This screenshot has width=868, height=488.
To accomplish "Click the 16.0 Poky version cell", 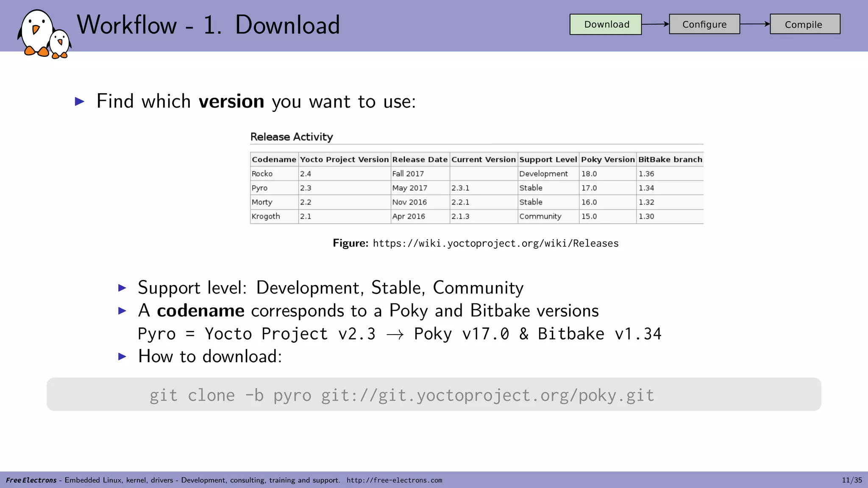I will click(x=608, y=202).
